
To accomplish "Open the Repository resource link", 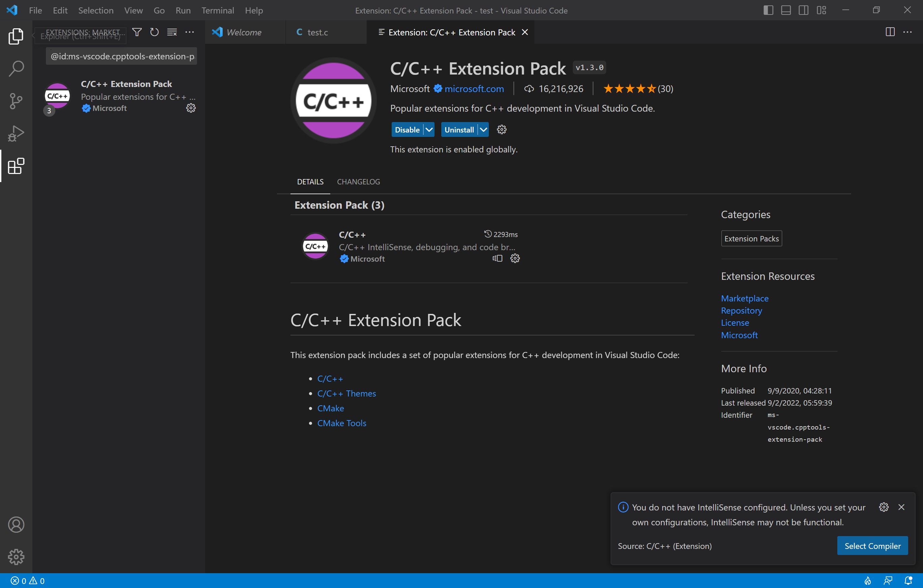I will click(x=741, y=310).
